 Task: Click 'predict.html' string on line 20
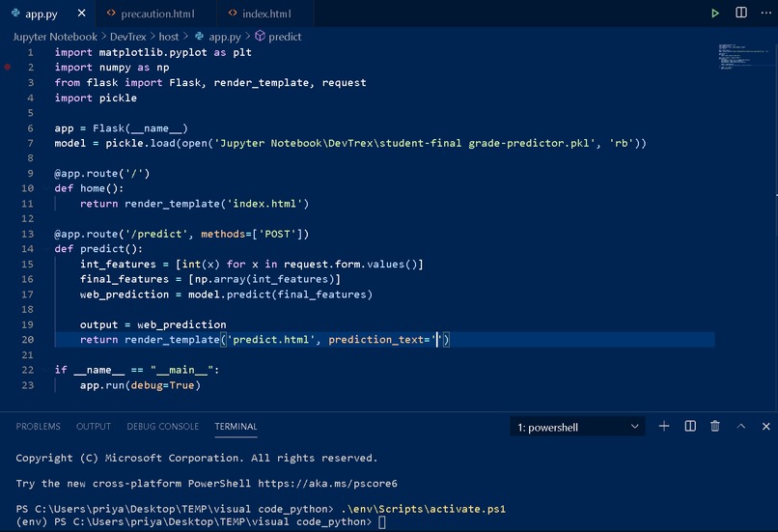(x=271, y=340)
